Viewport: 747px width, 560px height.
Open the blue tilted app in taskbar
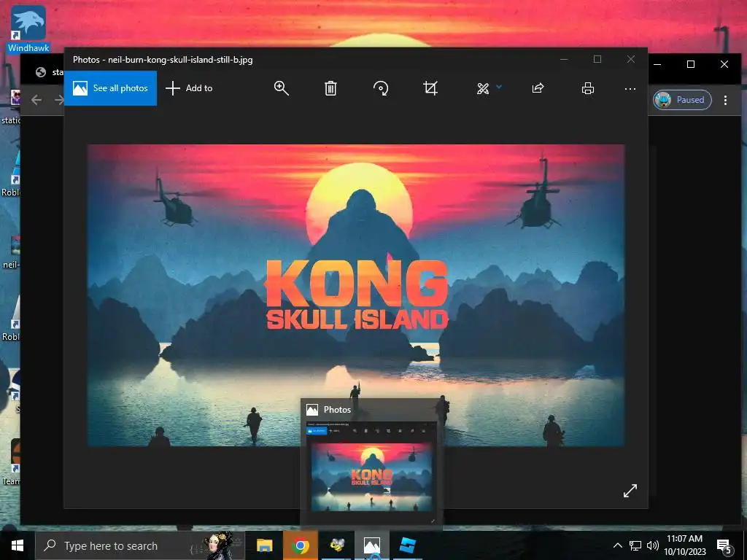point(407,545)
